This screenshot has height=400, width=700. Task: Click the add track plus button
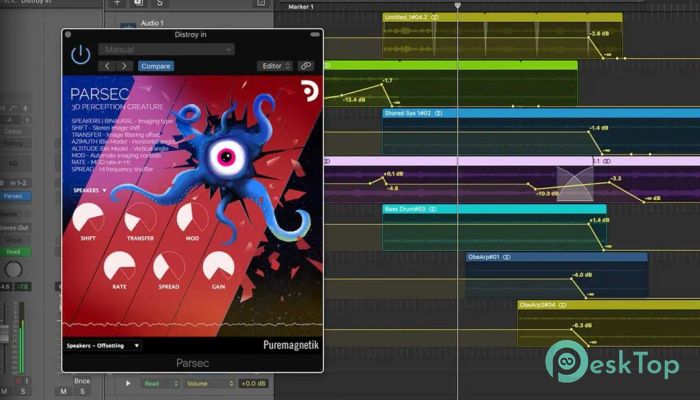pos(117,3)
